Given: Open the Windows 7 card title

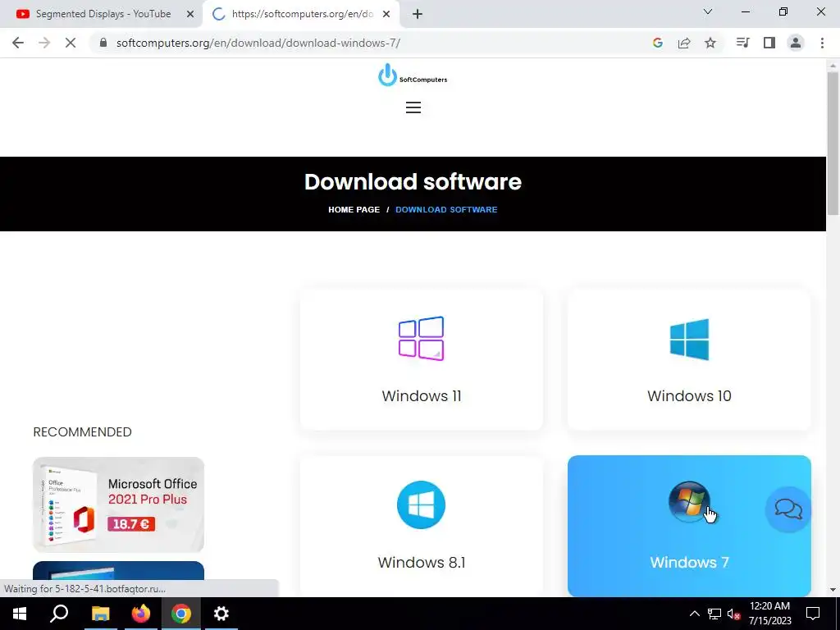Looking at the screenshot, I should point(689,563).
